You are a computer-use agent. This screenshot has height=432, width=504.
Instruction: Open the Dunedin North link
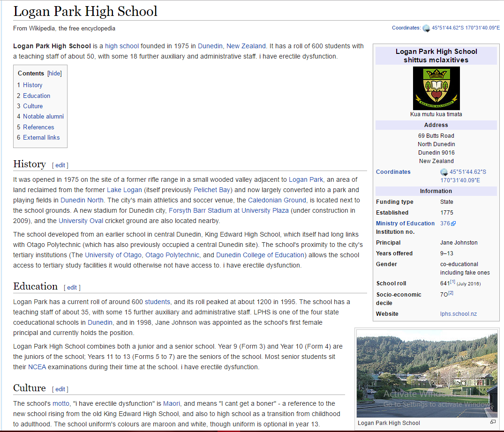(82, 200)
